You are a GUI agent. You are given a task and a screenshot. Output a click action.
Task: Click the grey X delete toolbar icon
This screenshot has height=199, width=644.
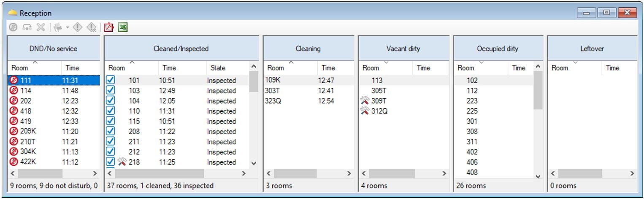pyautogui.click(x=41, y=27)
